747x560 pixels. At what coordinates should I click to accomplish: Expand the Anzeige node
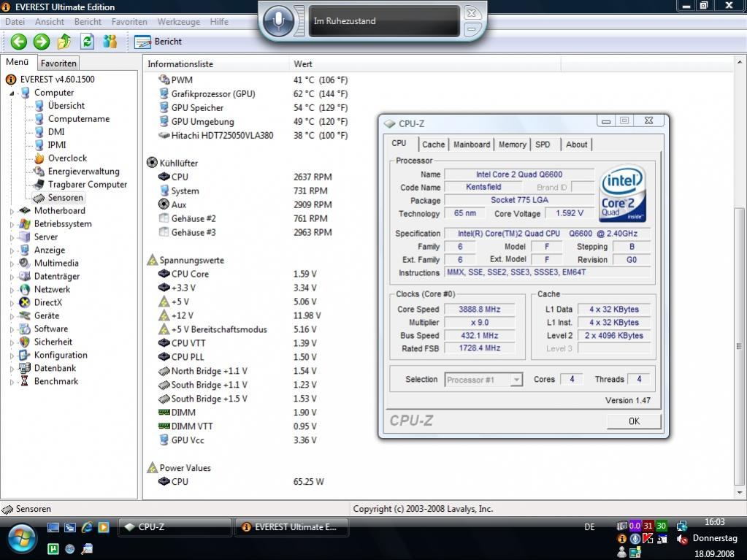(x=12, y=250)
